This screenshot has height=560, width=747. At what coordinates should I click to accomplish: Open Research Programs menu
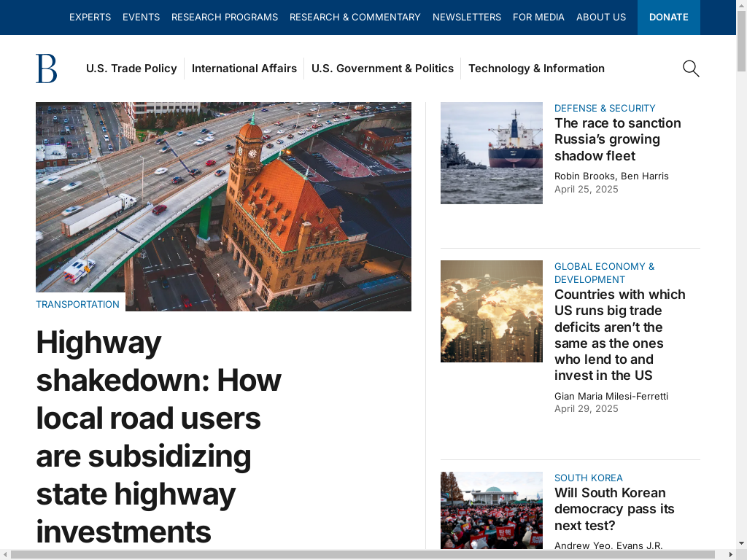pyautogui.click(x=225, y=17)
